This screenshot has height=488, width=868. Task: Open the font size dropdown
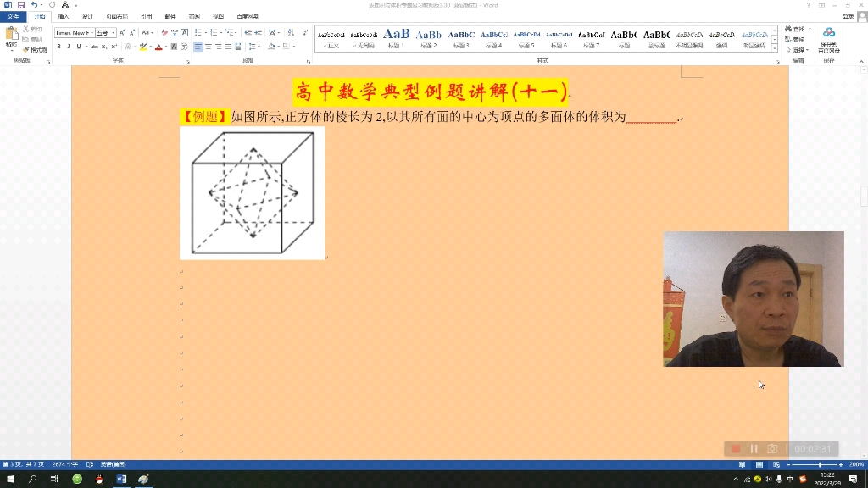click(114, 33)
